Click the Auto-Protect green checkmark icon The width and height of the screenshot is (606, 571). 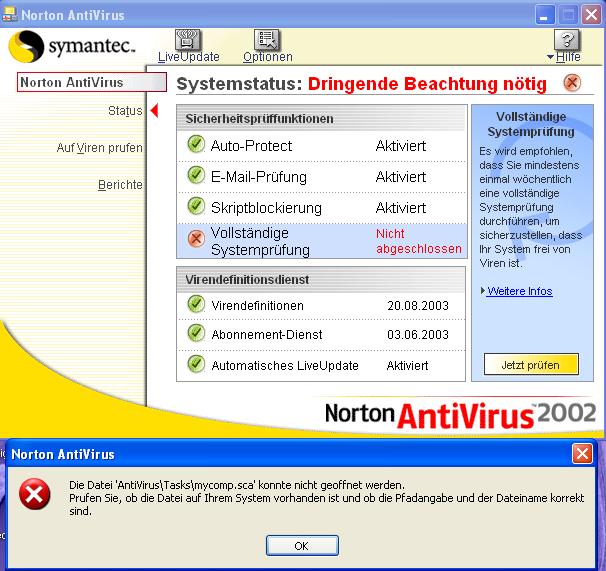196,145
